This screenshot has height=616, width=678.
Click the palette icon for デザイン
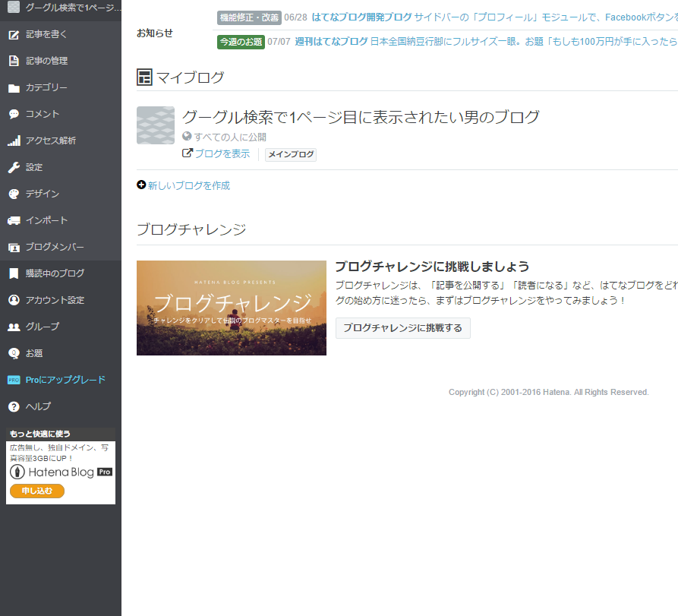tap(14, 194)
